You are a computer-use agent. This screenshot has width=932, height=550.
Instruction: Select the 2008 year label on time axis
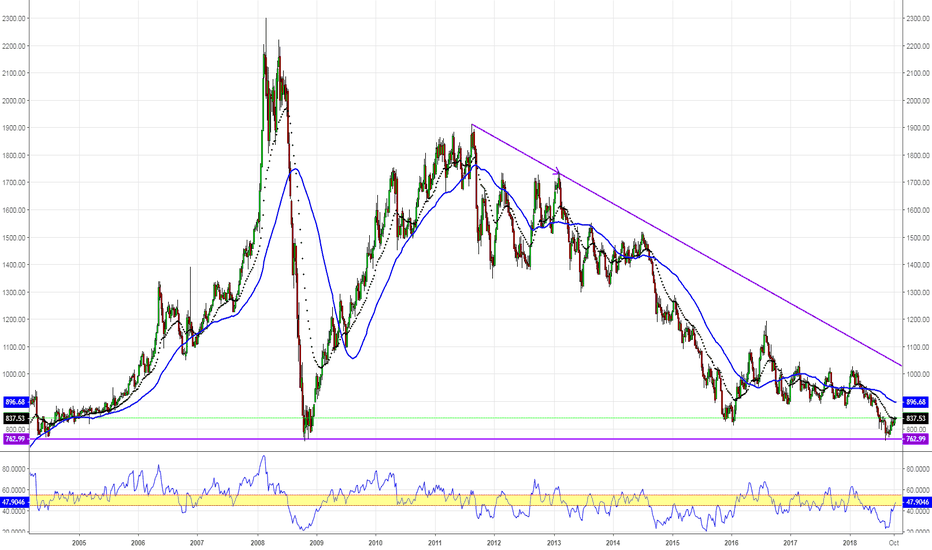tap(257, 542)
